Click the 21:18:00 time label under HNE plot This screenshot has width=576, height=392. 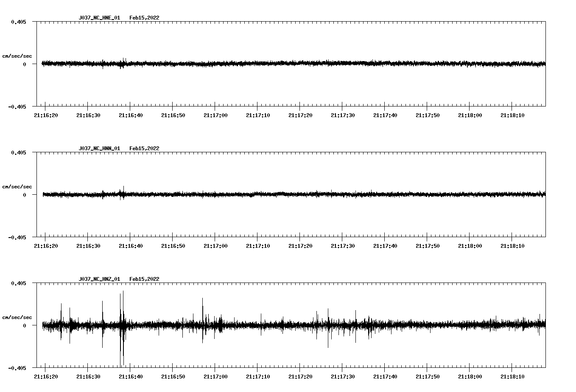(470, 115)
